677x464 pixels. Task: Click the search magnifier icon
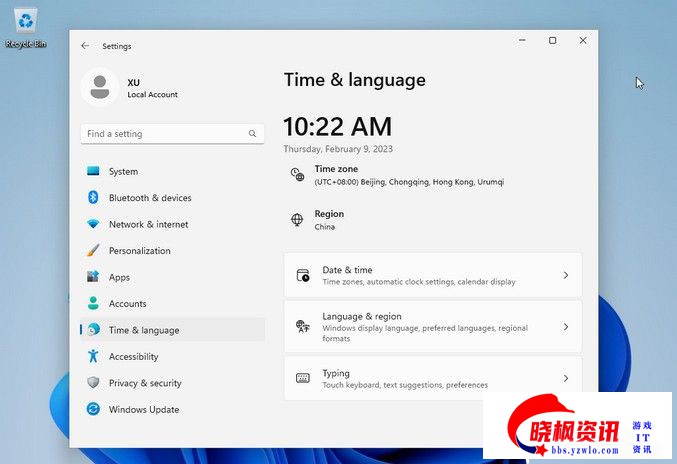point(252,134)
